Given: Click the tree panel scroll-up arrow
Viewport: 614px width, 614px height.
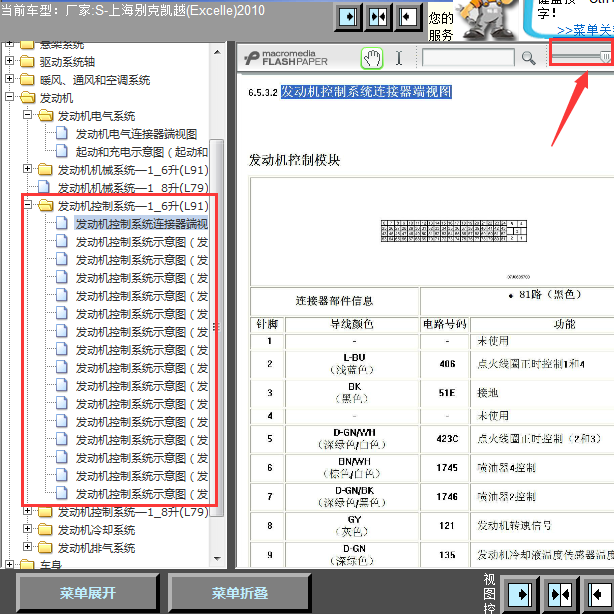Looking at the screenshot, I should coord(217,52).
